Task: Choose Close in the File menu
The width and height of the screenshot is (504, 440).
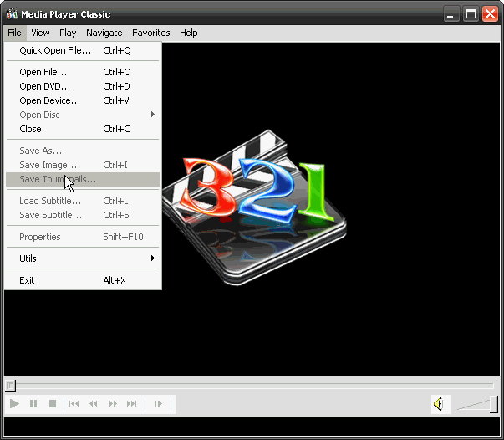Action: [x=83, y=129]
